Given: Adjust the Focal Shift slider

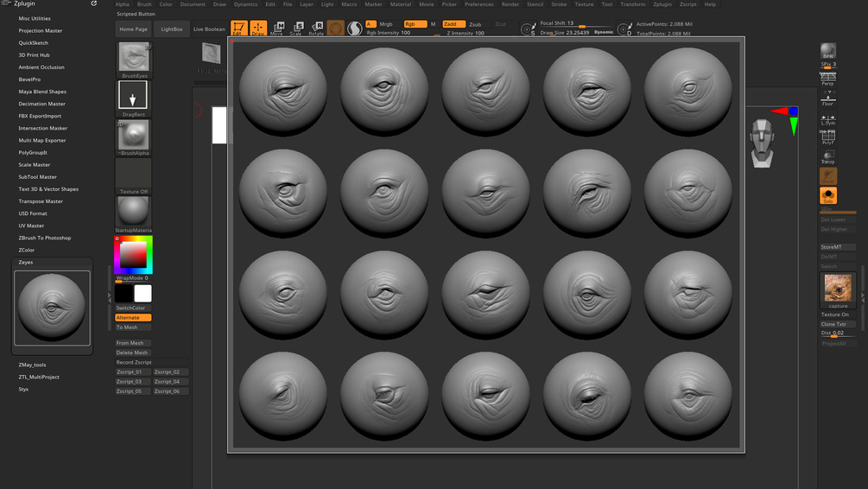Looking at the screenshot, I should click(x=576, y=24).
